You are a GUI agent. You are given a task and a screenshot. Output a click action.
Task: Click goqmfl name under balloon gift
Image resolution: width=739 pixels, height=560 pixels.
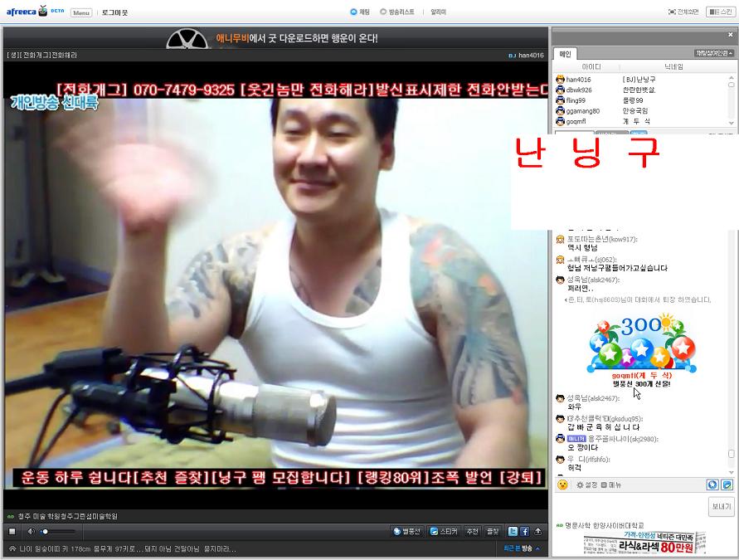641,376
